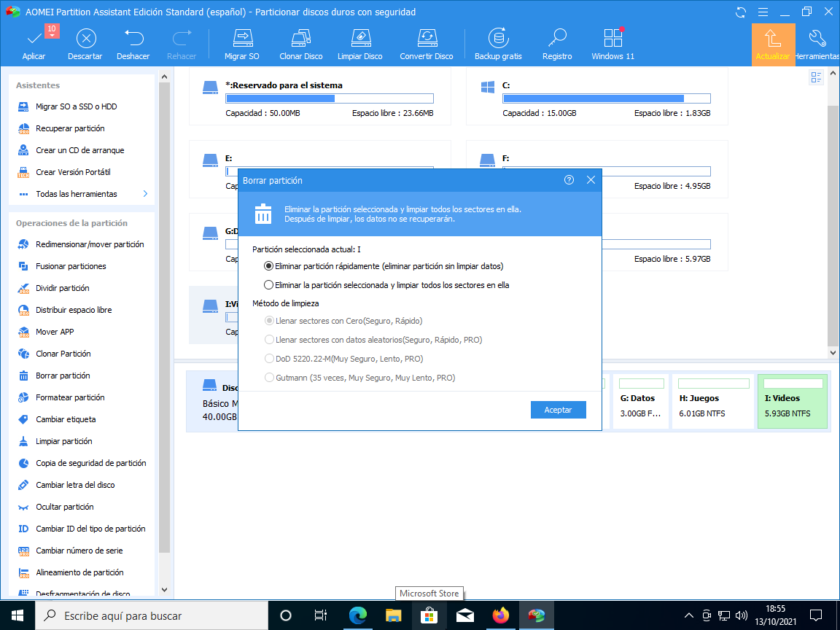Select Reservado para el sistema partition card

(x=320, y=97)
